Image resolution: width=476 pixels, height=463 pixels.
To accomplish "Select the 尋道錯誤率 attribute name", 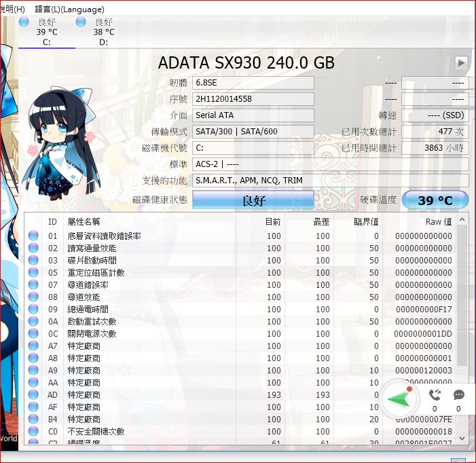I will (88, 284).
